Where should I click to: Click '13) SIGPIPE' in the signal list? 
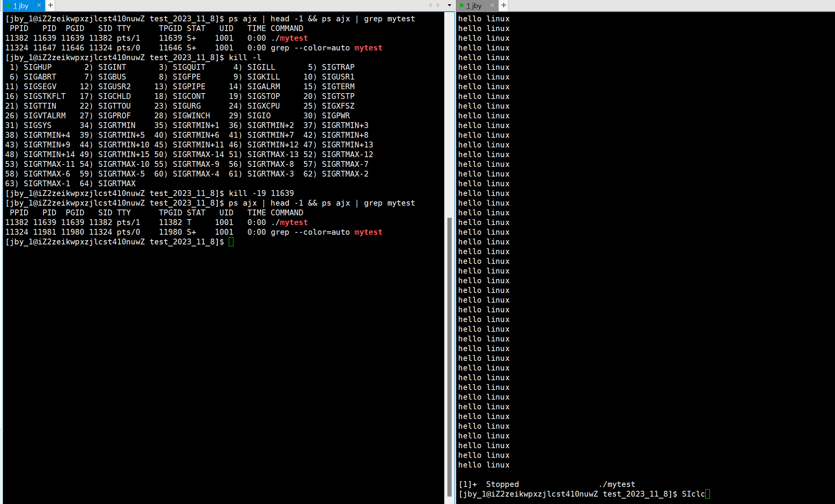[x=180, y=87]
